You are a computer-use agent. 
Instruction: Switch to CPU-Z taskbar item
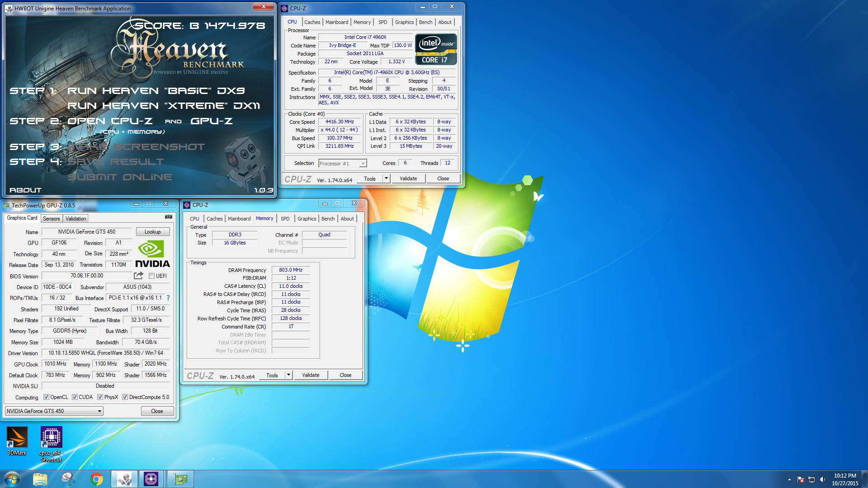tap(151, 479)
